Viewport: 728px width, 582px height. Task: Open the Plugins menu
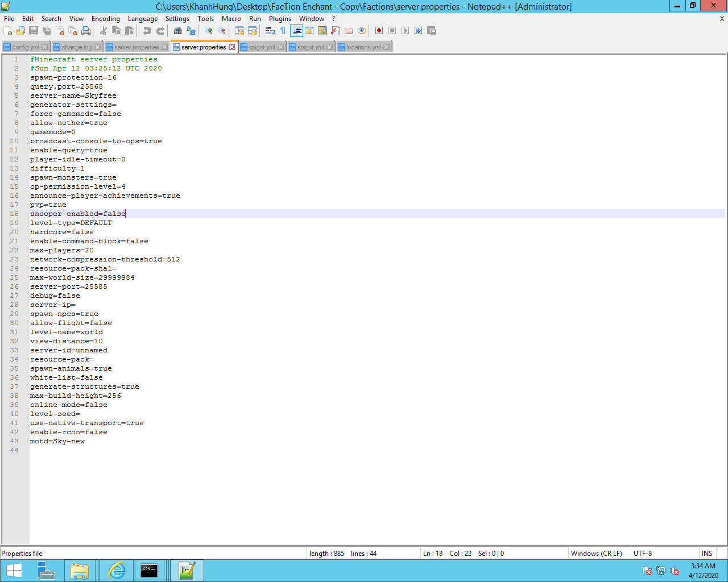click(280, 19)
